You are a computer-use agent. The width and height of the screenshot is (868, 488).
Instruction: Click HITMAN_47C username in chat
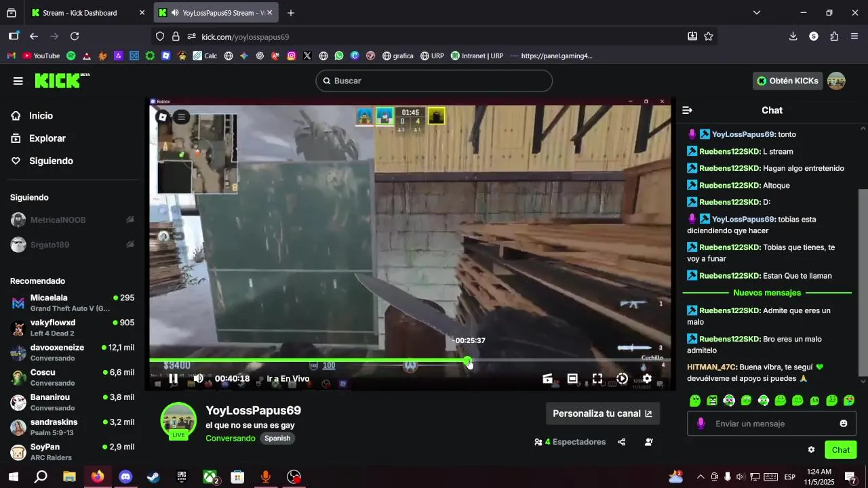pos(712,367)
